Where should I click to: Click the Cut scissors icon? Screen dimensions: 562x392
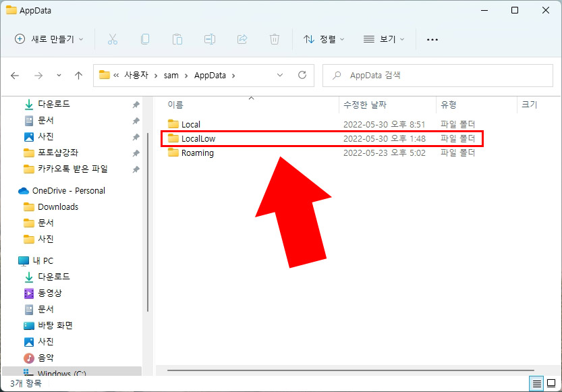(x=113, y=39)
